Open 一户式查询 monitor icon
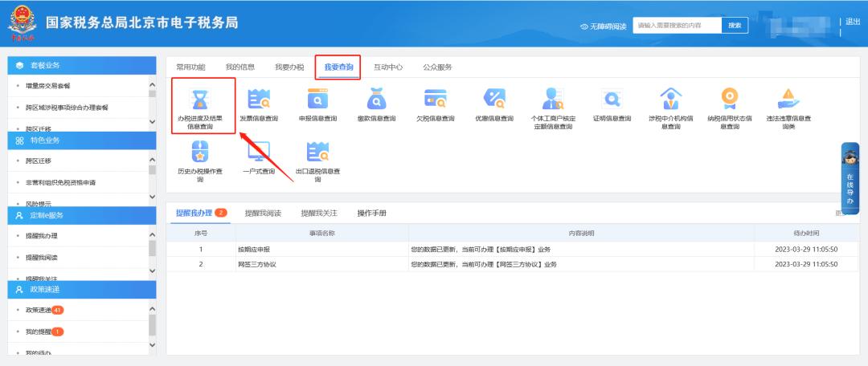 259,152
